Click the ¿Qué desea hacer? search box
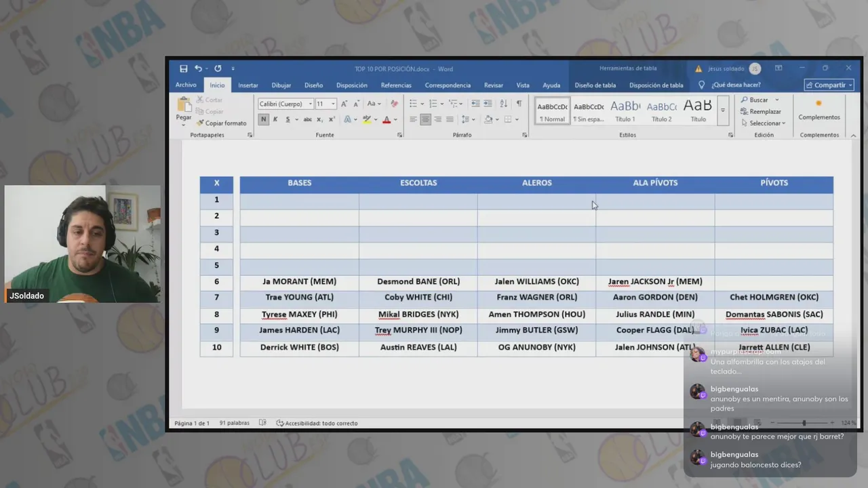Image resolution: width=868 pixels, height=488 pixels. (x=736, y=85)
